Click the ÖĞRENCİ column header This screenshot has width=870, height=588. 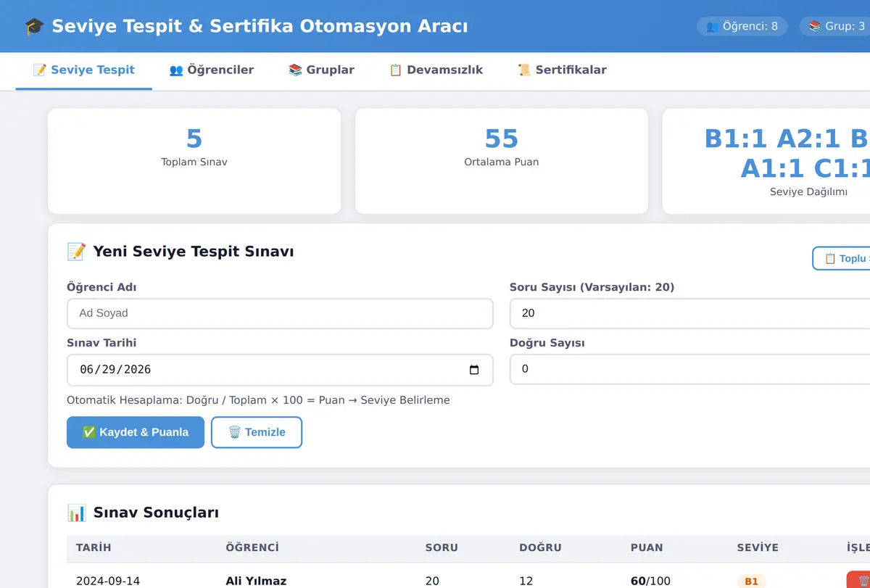click(252, 548)
